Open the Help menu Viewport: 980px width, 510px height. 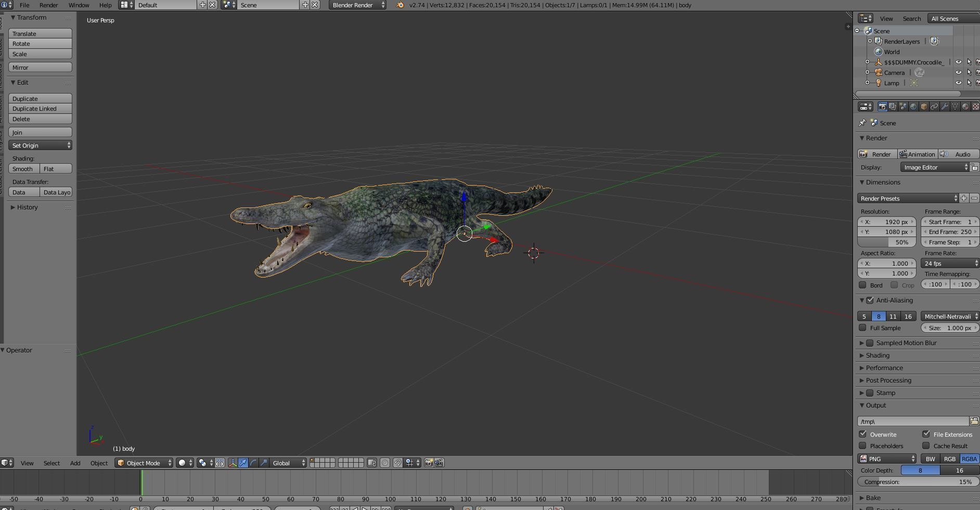(x=106, y=5)
